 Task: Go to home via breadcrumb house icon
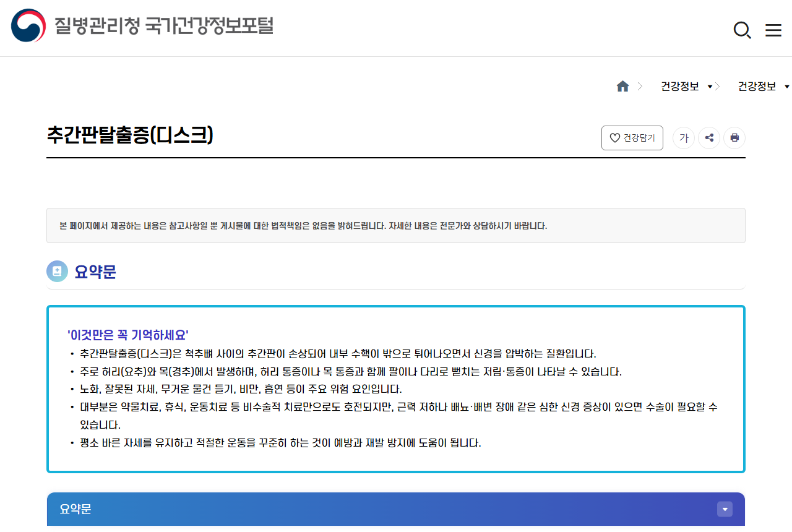(x=622, y=87)
